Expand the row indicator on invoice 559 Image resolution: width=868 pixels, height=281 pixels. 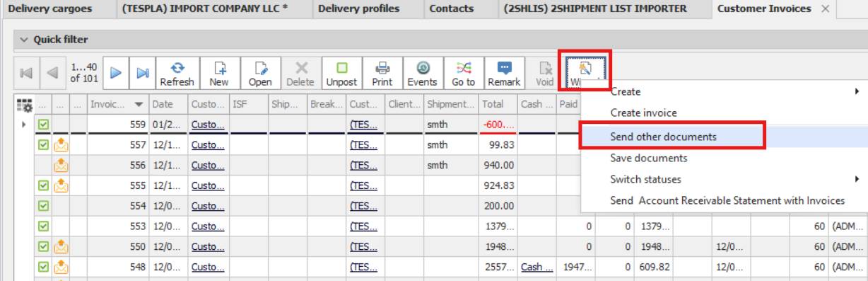pos(23,125)
